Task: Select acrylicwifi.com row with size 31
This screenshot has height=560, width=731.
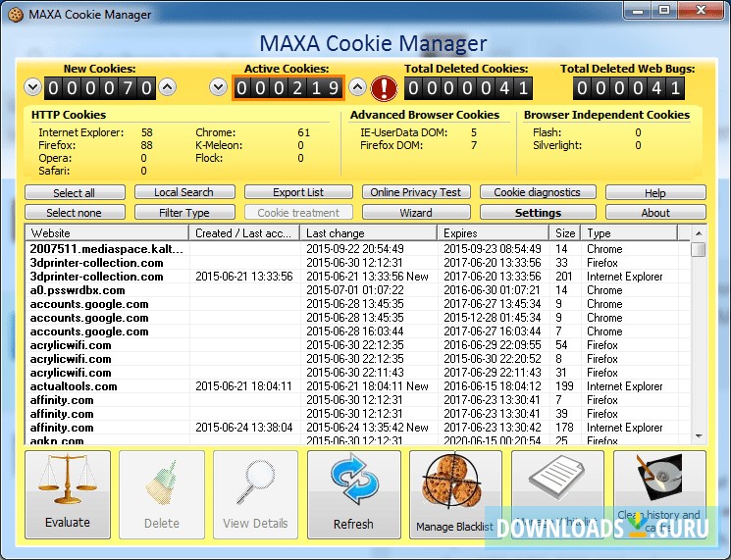Action: (x=357, y=373)
